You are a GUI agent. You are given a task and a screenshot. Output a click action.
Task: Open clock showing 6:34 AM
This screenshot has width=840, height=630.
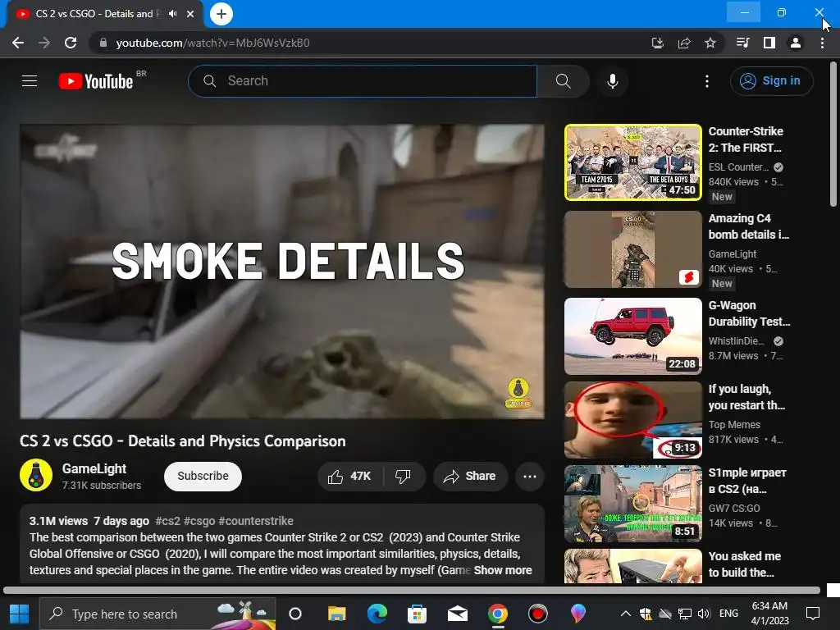769,614
